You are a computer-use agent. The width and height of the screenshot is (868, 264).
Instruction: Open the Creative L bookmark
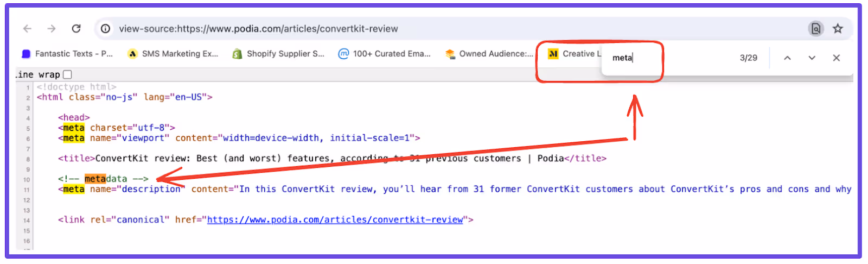pos(575,54)
